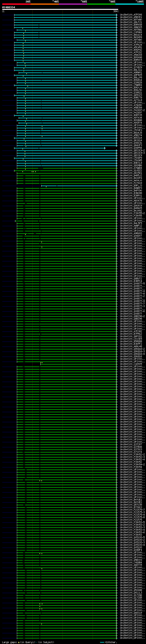Pick the UniRef100_B6SKP8 label
The height and width of the screenshot is (644, 146).
(x=131, y=37)
